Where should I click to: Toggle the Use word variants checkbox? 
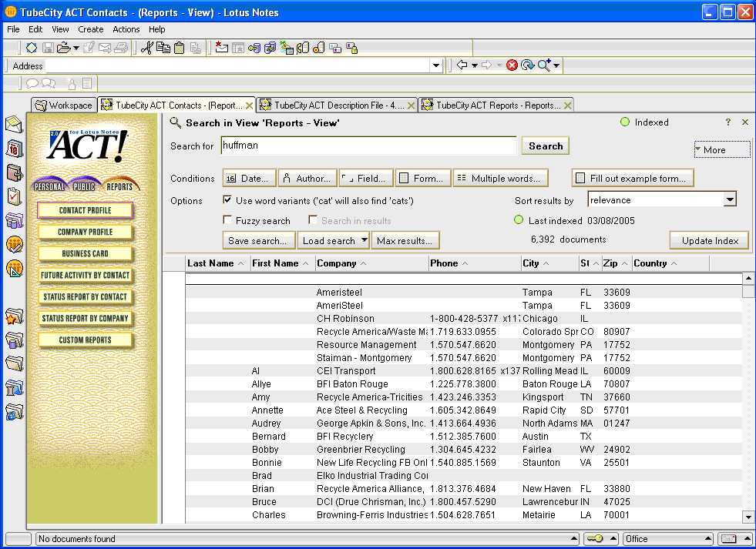[227, 199]
